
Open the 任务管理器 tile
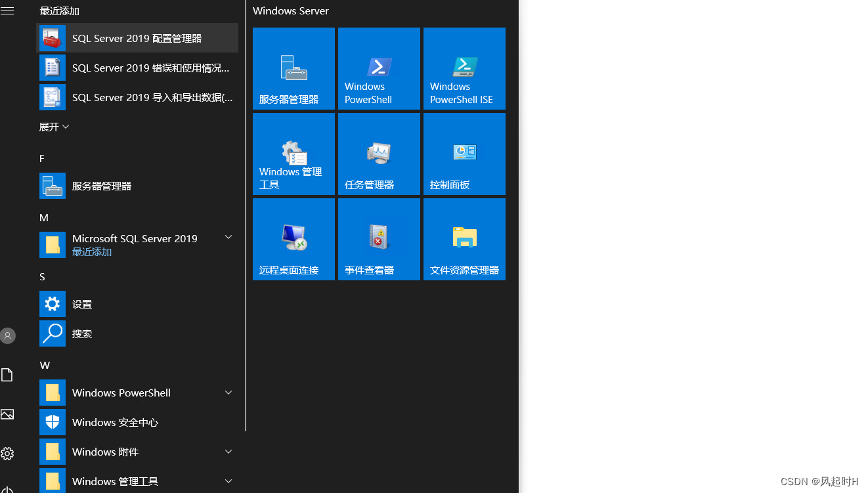tap(378, 154)
